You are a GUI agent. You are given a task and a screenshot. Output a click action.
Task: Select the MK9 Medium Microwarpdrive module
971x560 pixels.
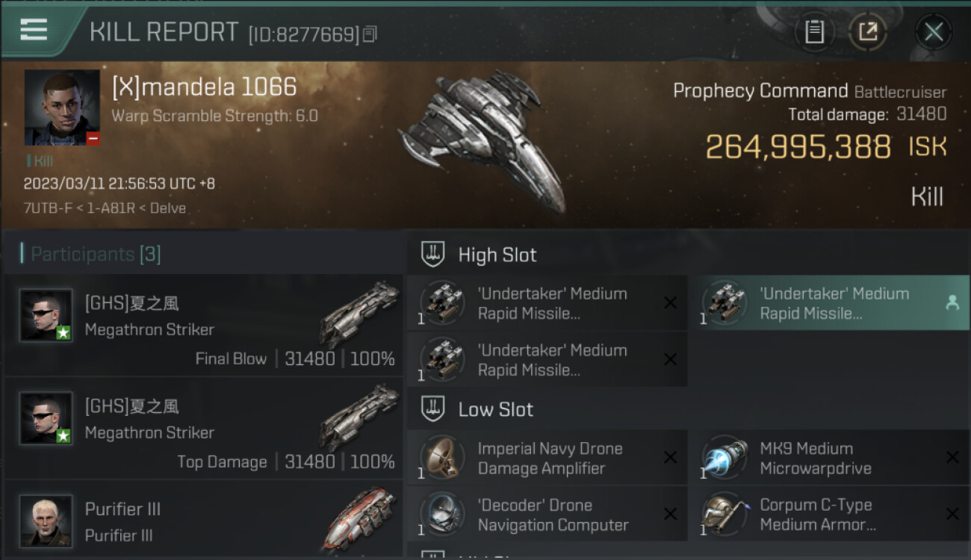point(829,458)
